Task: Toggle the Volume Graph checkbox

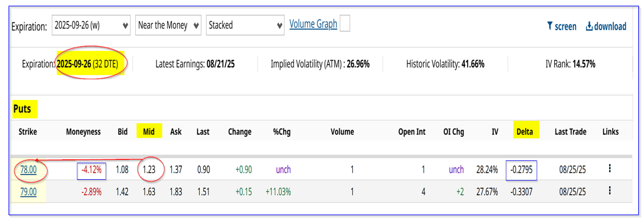Action: click(345, 25)
